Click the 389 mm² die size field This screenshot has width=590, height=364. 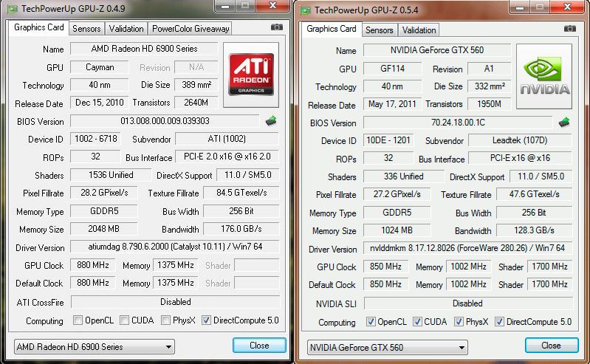[196, 85]
